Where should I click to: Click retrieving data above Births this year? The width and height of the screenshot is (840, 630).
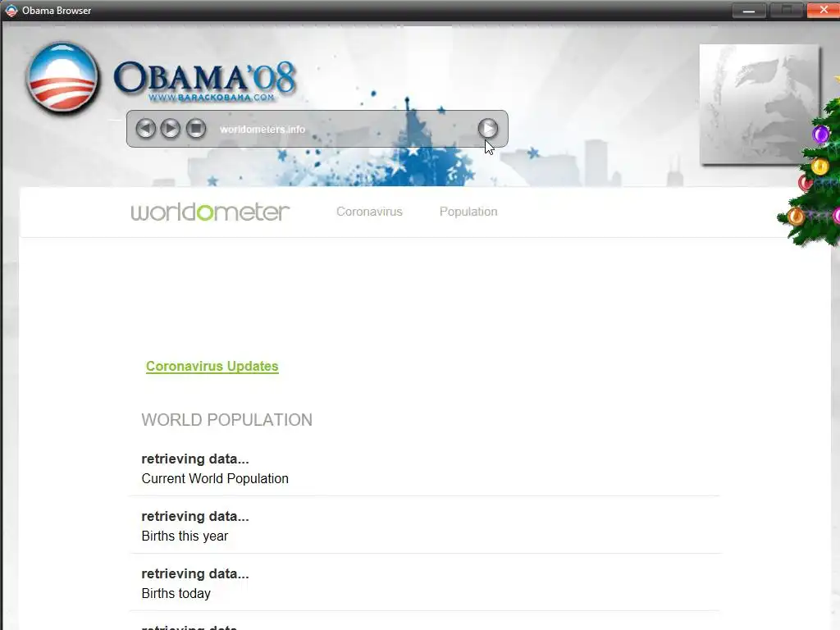pyautogui.click(x=195, y=517)
